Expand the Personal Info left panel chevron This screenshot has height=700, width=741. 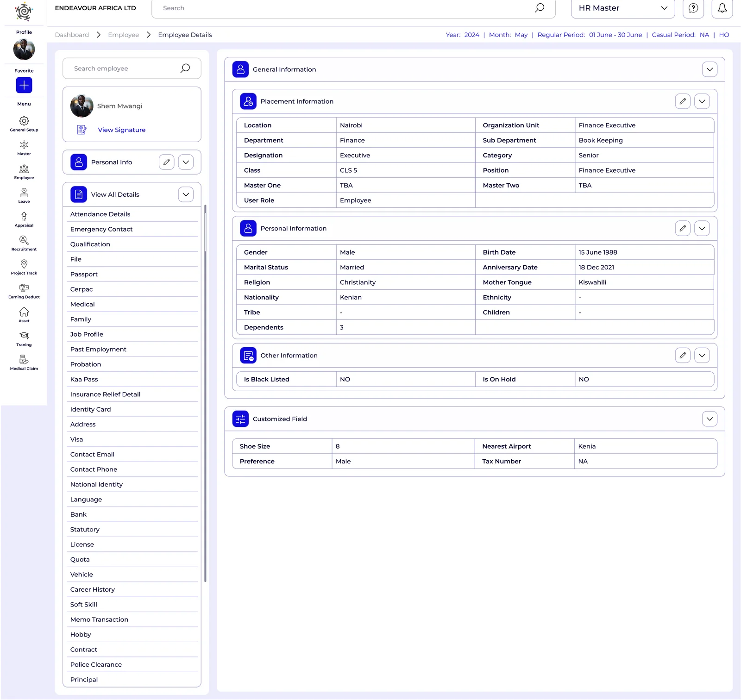click(186, 162)
